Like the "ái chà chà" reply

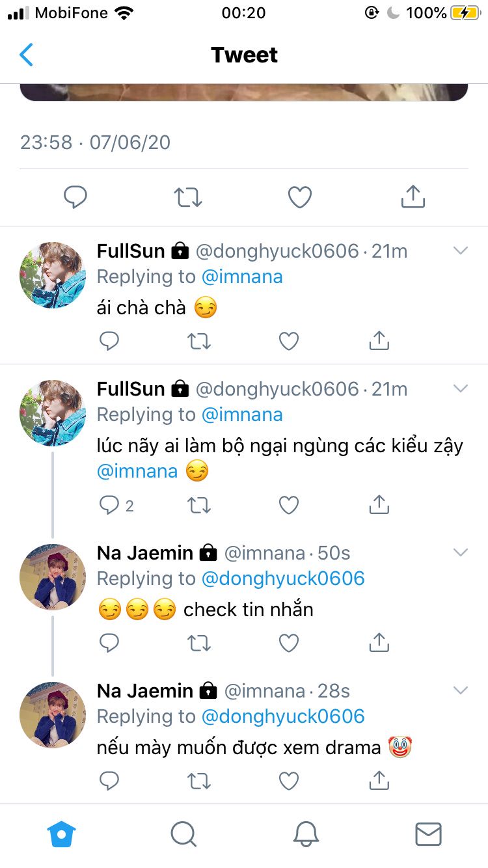point(289,341)
